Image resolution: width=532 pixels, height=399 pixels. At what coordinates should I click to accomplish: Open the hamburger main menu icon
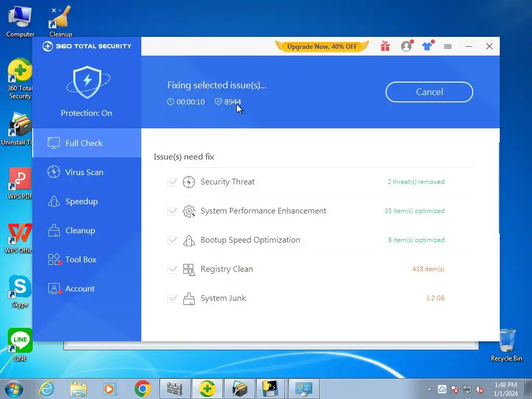(x=448, y=46)
